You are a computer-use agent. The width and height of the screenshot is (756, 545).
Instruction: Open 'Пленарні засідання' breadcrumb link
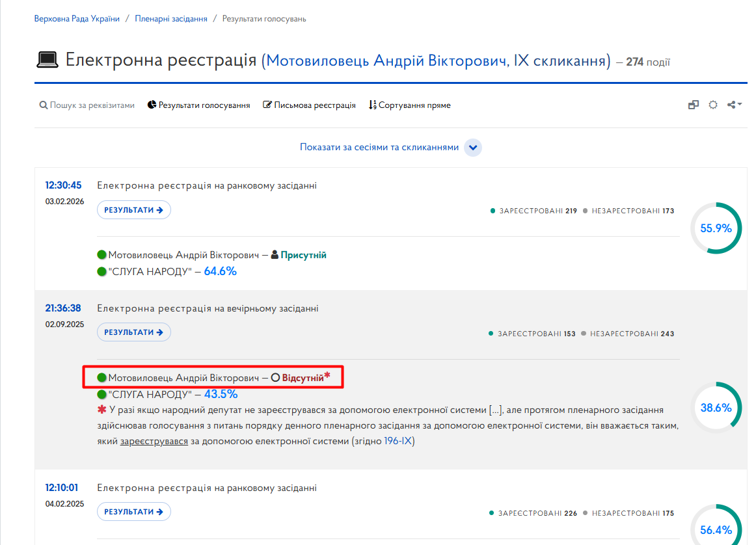pyautogui.click(x=171, y=19)
